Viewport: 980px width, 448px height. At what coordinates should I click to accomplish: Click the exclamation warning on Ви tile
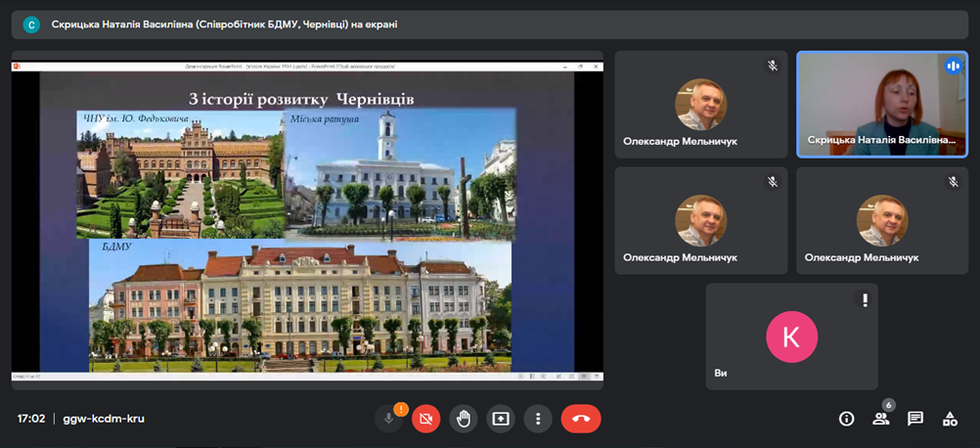[865, 300]
